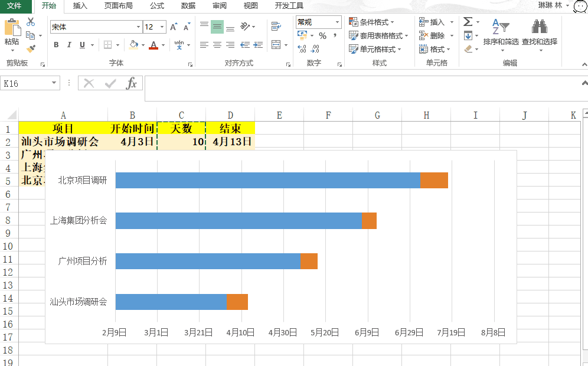This screenshot has height=366, width=588.
Task: Click the merge and center icon
Action: 276,45
